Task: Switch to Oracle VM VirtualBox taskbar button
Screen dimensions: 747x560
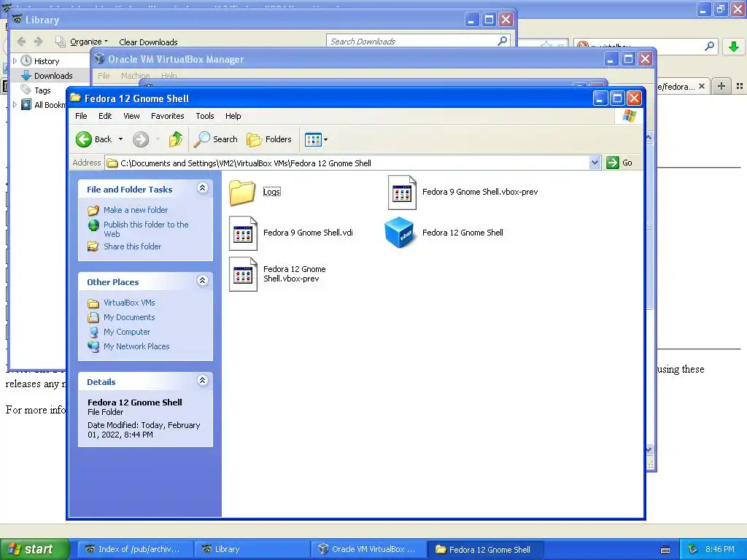Action: (368, 549)
